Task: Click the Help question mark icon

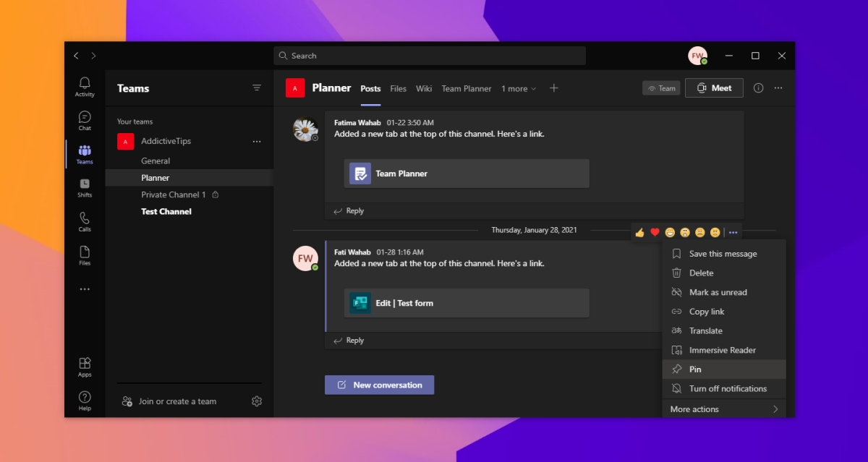Action: 85,400
